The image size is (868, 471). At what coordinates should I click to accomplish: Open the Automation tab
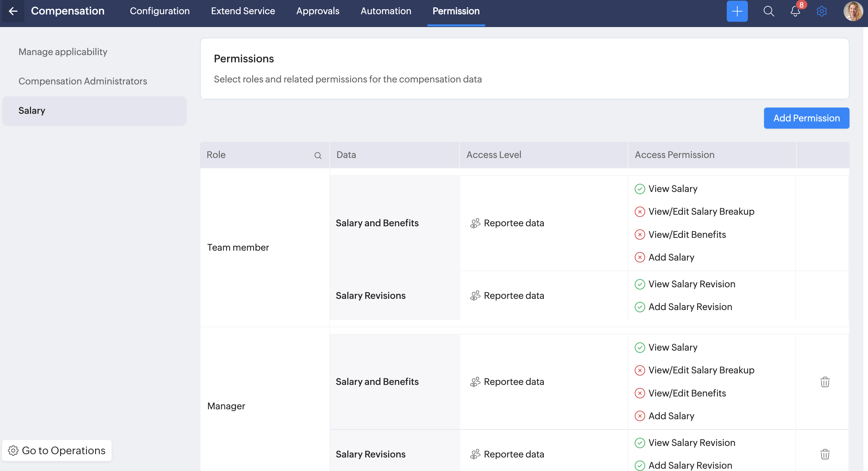tap(385, 11)
